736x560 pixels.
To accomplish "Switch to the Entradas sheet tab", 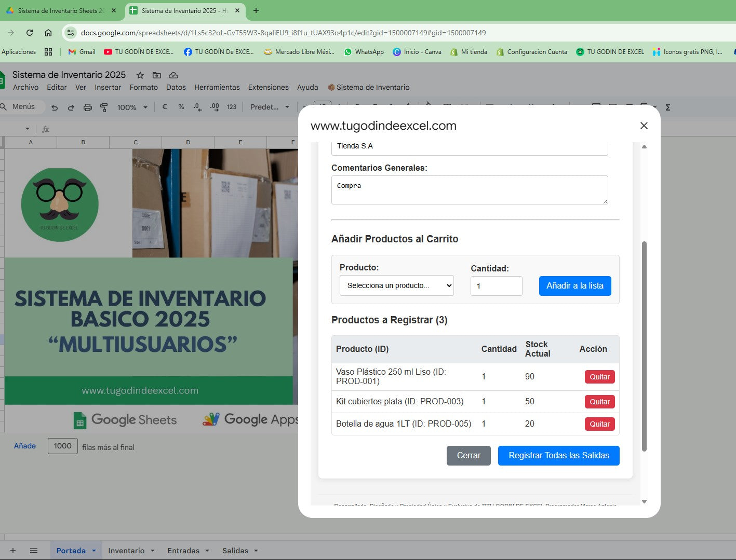I will click(x=183, y=551).
